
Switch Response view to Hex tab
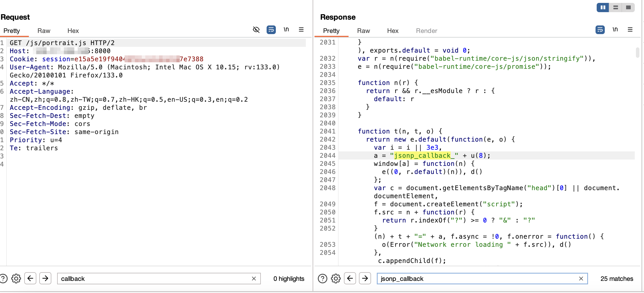click(x=392, y=31)
